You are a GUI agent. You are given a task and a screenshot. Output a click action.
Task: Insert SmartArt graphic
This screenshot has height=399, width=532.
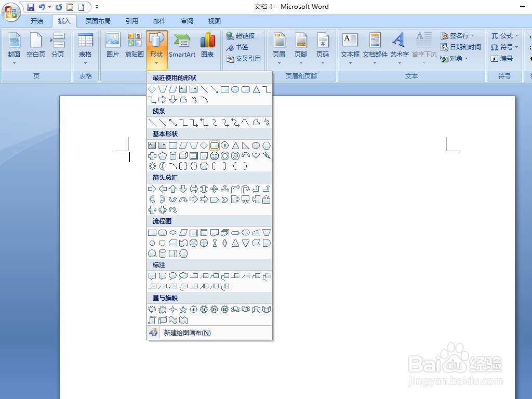[182, 46]
